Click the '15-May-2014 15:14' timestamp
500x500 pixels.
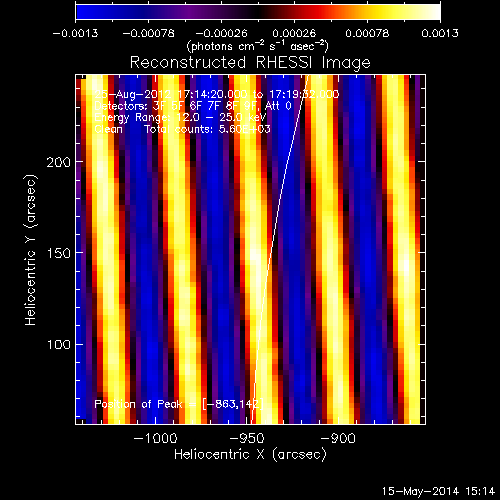438,491
